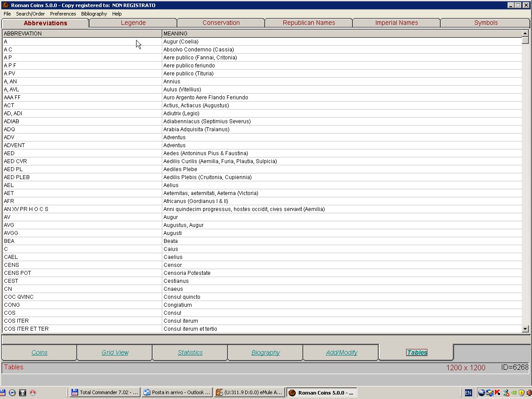Click Adiabenniacus (Septimius Severus) meaning
Screen dimensions: 532x399
tap(342, 121)
